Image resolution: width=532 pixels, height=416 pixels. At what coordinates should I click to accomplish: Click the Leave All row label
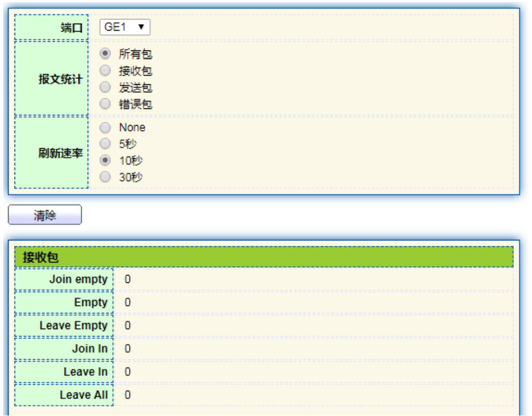(84, 395)
